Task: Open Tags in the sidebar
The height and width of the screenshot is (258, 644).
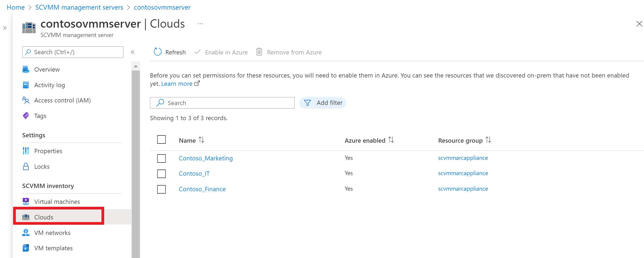Action: 40,116
